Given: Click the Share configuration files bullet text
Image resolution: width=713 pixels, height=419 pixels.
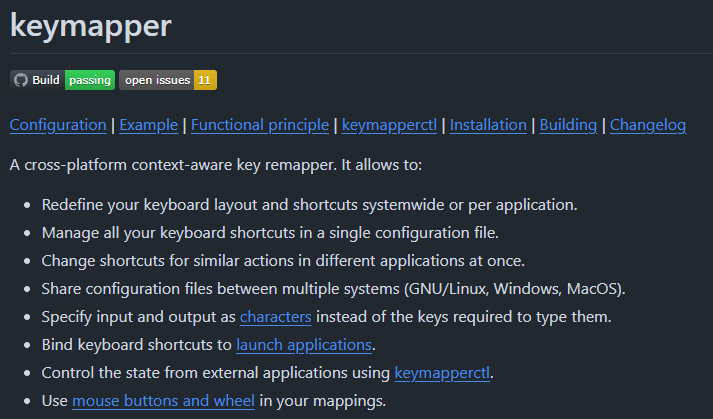Looking at the screenshot, I should click(x=332, y=289).
